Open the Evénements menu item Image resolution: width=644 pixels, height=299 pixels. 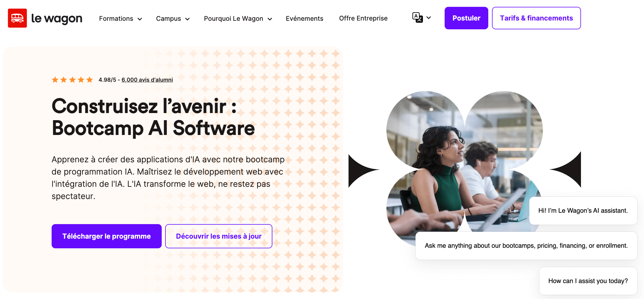tap(305, 19)
